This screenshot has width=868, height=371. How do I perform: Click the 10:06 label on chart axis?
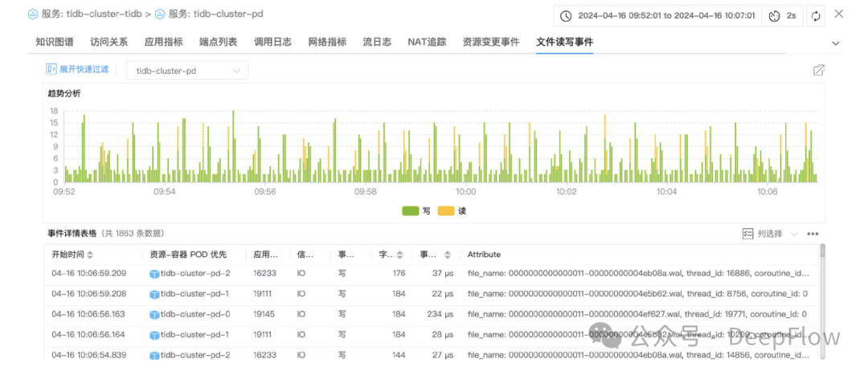click(x=768, y=192)
